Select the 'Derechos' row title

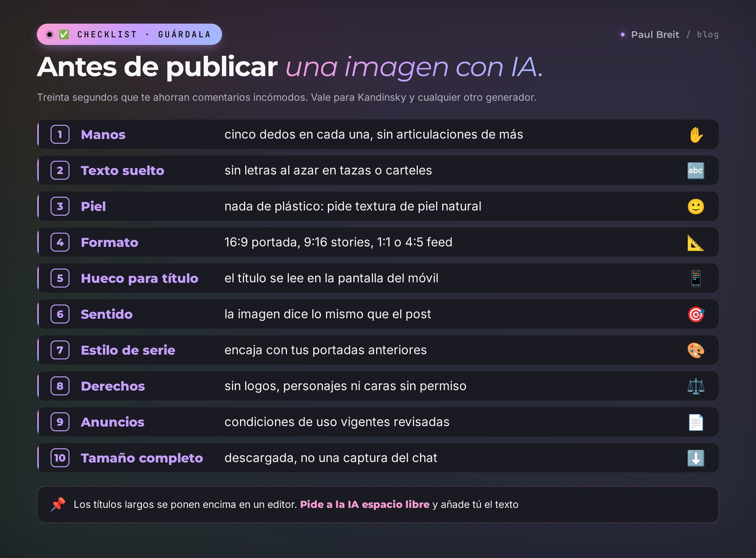113,386
